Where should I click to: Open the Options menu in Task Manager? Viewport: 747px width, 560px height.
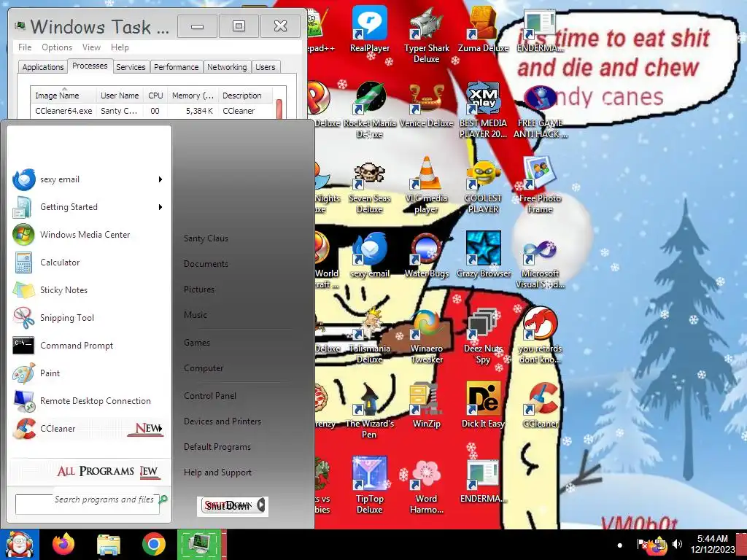(57, 47)
